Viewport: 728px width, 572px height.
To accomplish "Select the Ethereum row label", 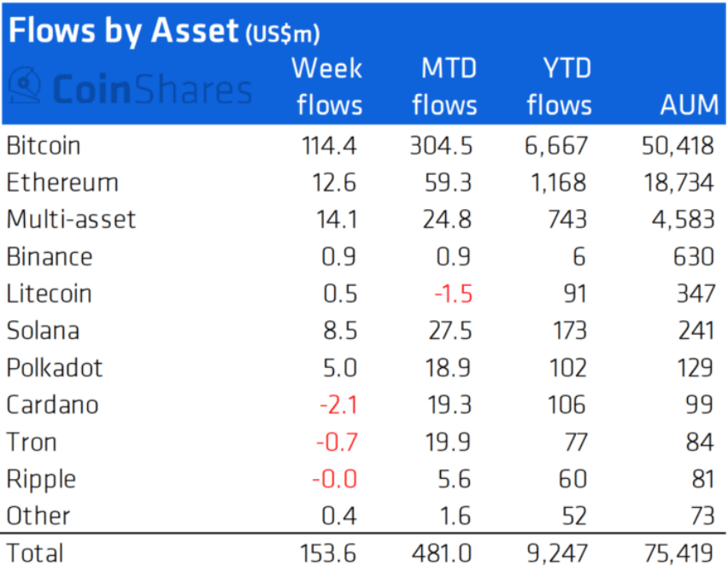I will [x=62, y=183].
